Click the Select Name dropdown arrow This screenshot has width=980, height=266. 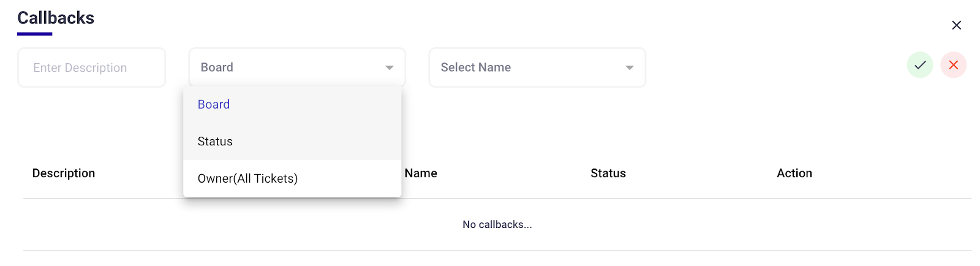[x=629, y=67]
